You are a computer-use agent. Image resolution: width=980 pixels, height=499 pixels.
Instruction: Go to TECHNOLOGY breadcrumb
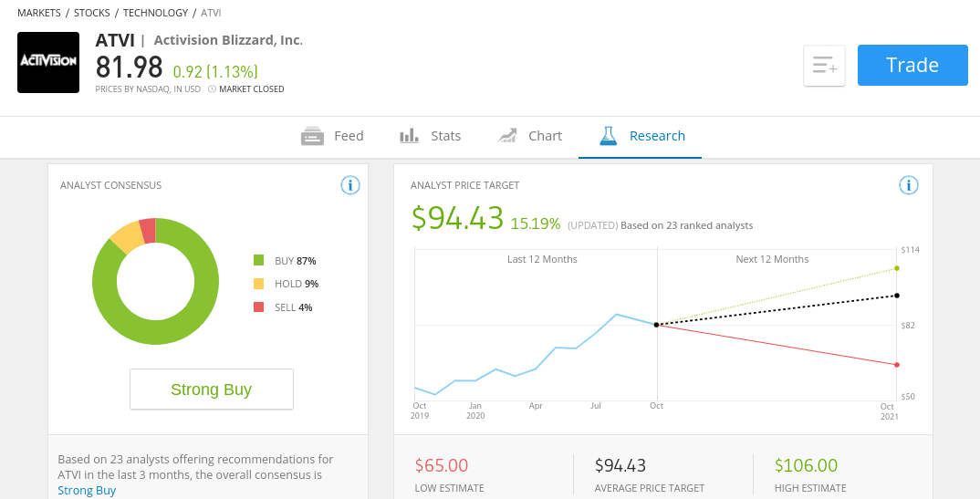(x=156, y=13)
